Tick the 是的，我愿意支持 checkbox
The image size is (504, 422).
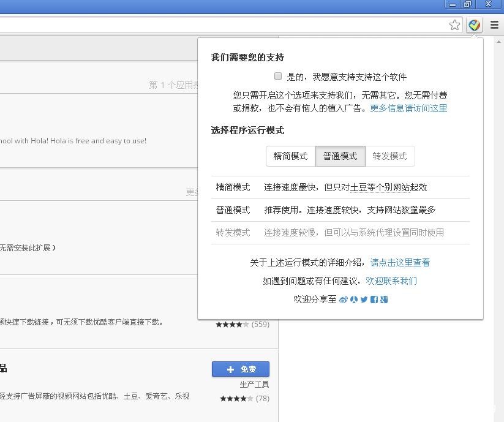[278, 77]
